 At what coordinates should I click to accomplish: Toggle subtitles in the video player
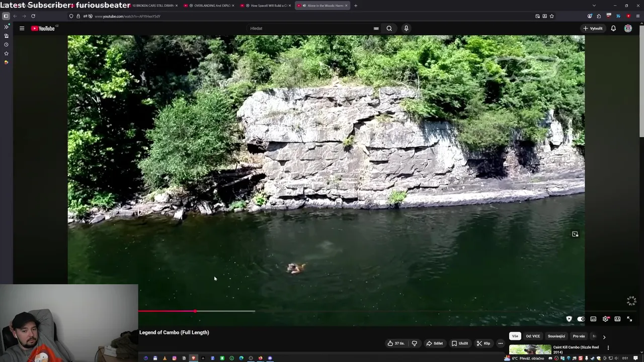(593, 319)
